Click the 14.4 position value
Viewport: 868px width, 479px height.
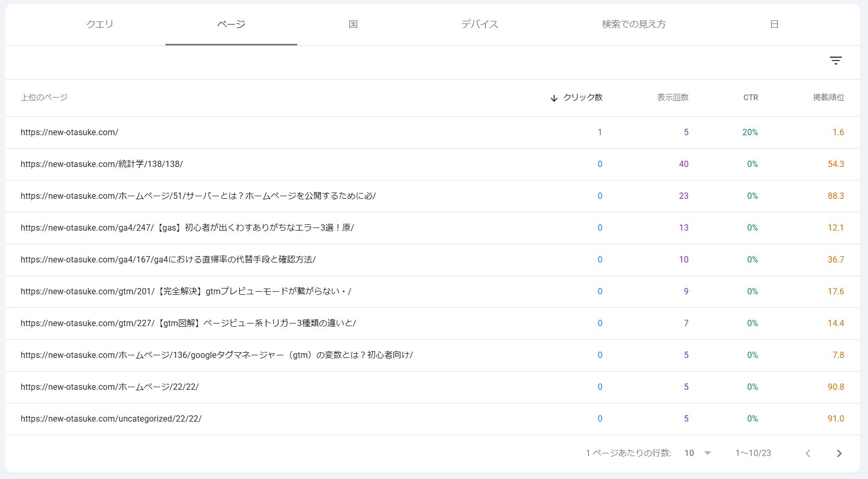[x=836, y=324]
